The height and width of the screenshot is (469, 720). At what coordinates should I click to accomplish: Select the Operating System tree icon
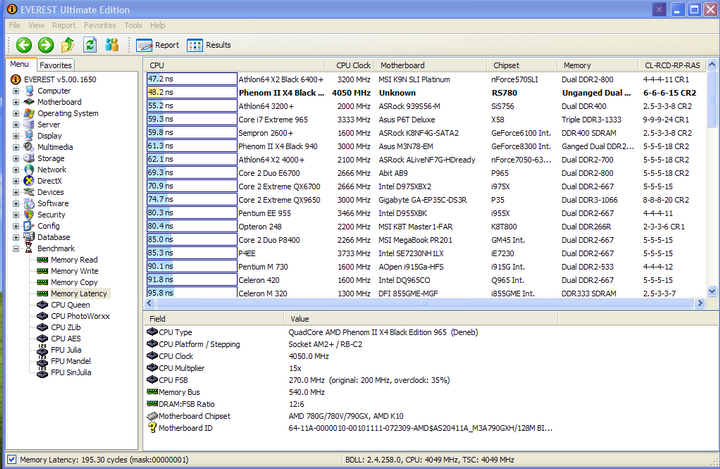tap(29, 113)
